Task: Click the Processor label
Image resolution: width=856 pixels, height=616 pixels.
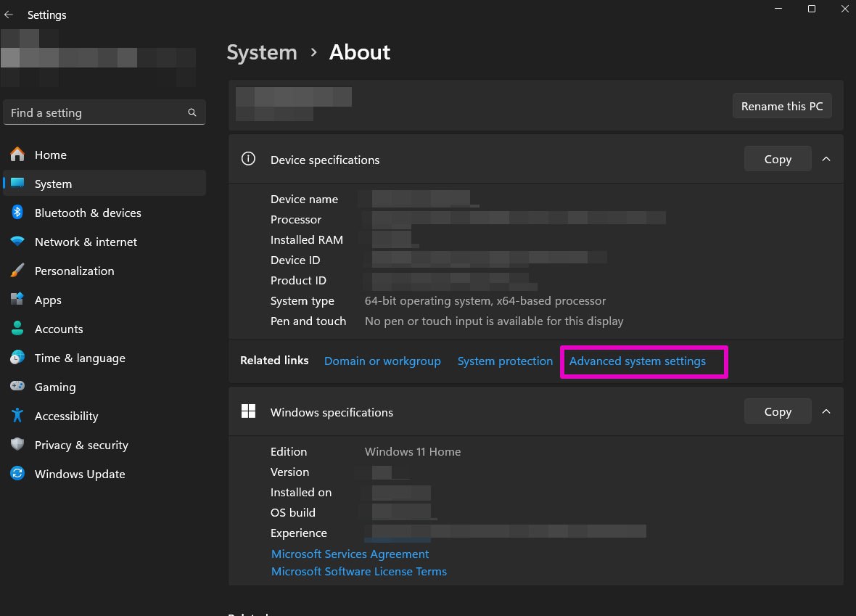Action: pos(296,220)
